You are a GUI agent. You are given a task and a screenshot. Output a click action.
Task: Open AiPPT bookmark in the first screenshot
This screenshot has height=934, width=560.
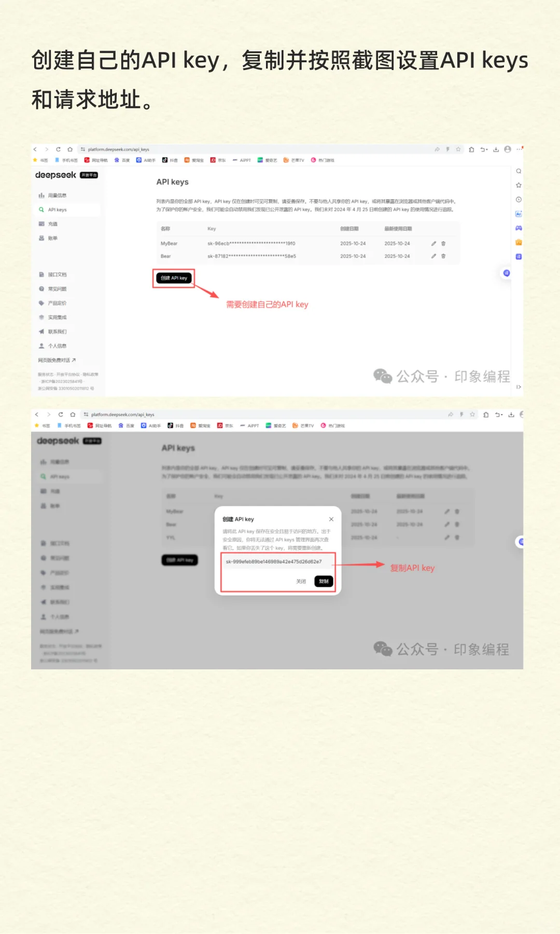pos(242,160)
